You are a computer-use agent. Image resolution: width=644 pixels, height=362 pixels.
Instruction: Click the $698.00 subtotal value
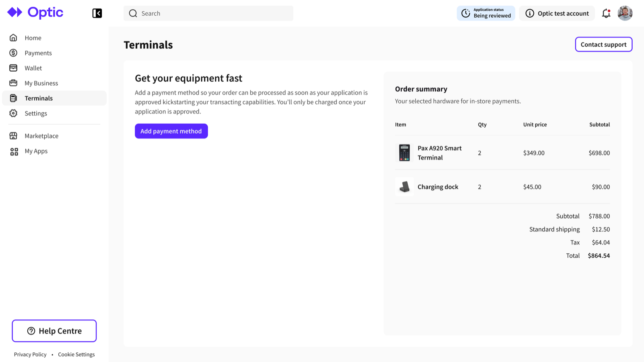[599, 153]
